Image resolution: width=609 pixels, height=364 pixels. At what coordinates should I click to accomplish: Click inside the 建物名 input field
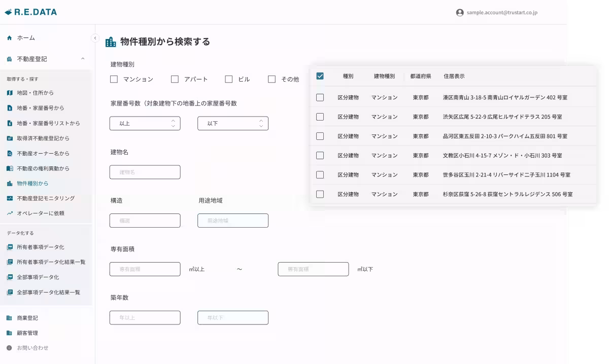click(145, 172)
